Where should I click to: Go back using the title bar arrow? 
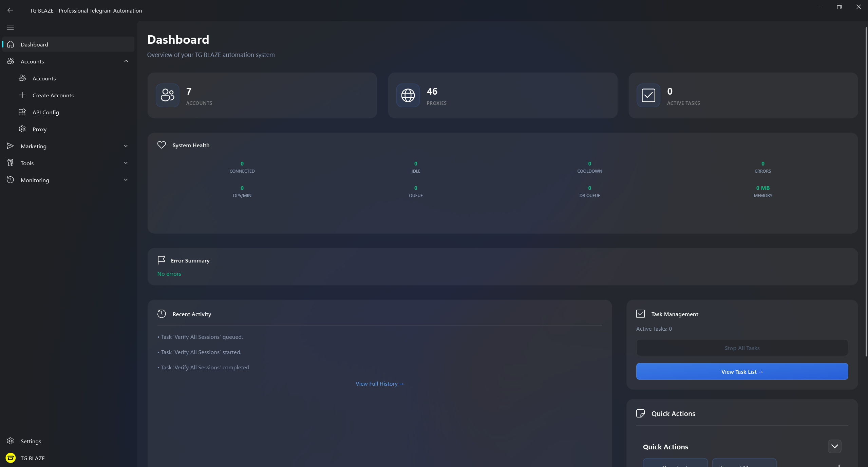(x=10, y=10)
